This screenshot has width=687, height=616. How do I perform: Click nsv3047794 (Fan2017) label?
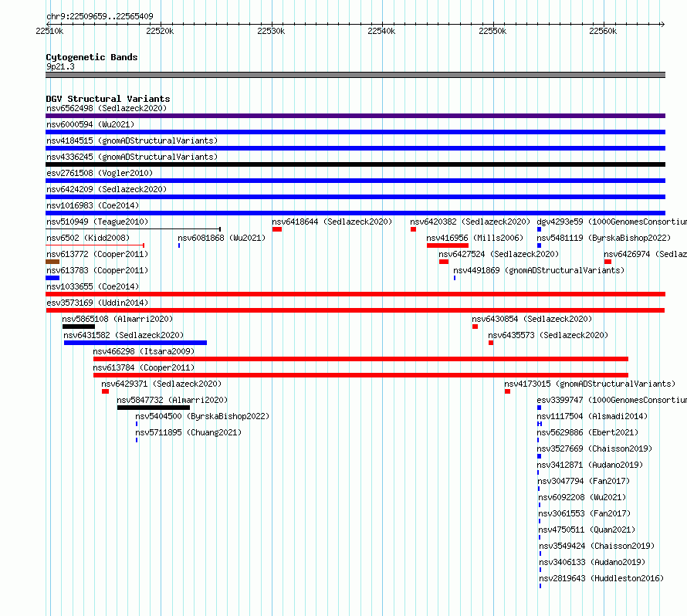pos(584,481)
